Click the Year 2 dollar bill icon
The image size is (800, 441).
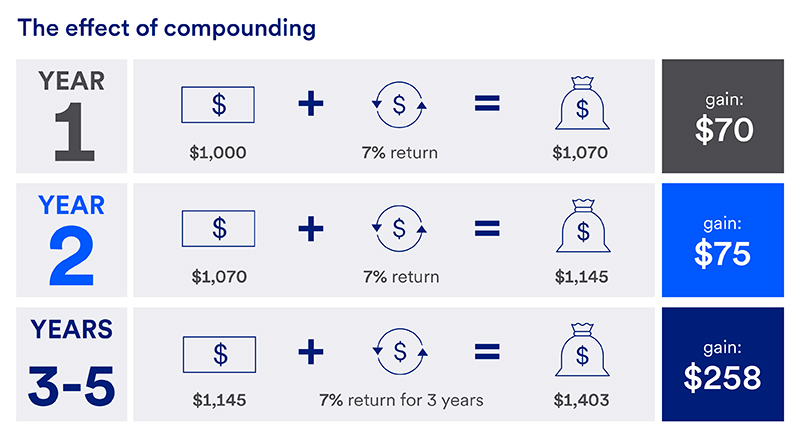[218, 228]
